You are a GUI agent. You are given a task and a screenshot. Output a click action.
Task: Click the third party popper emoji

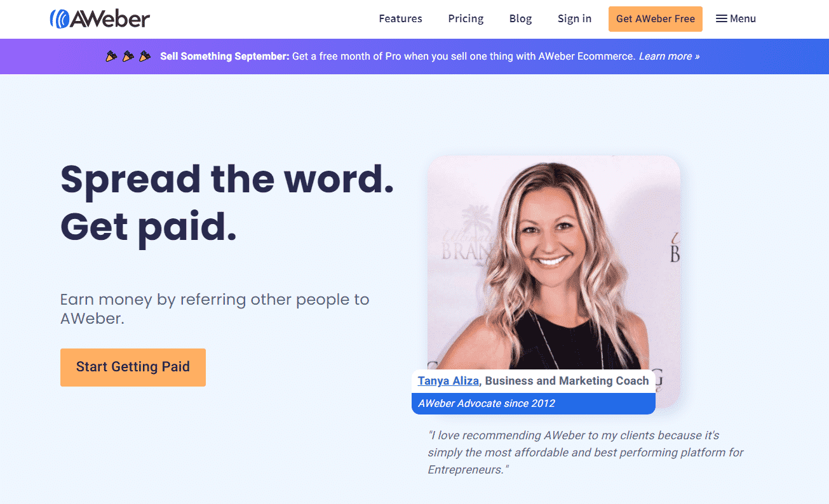[x=145, y=56]
